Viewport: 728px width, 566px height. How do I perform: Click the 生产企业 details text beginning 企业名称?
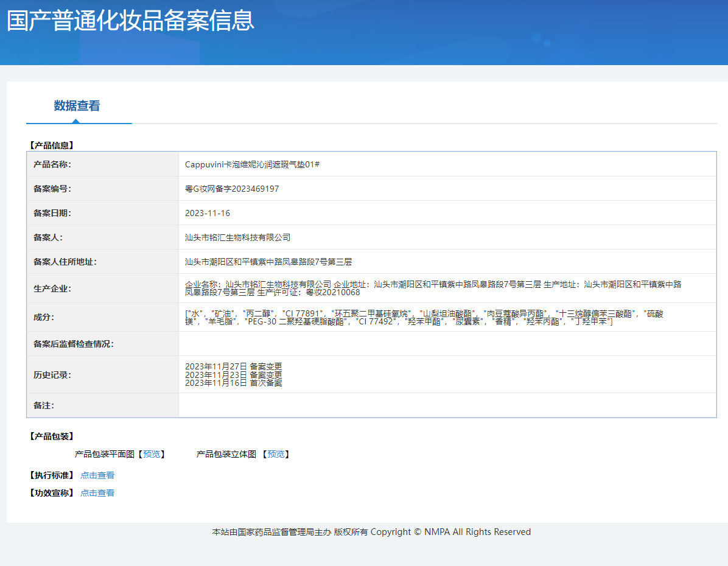tap(433, 288)
